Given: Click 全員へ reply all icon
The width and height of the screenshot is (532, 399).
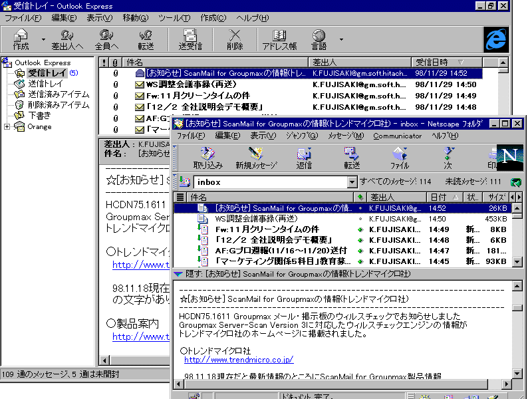Looking at the screenshot, I should pyautogui.click(x=106, y=40).
